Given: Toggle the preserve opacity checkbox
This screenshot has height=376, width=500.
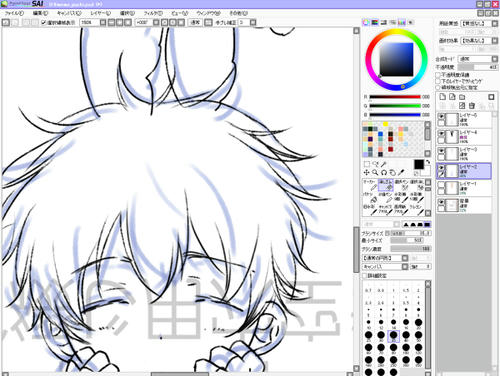Looking at the screenshot, I should click(438, 75).
